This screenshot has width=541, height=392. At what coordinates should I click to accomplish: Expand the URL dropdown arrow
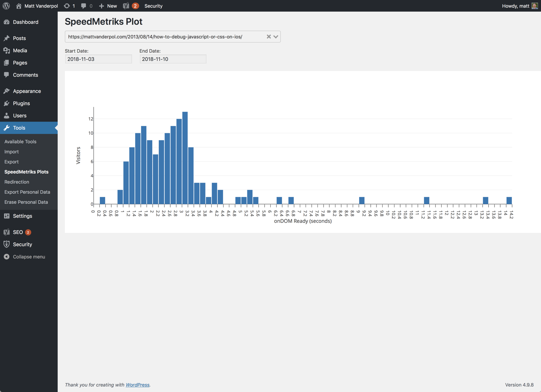(x=276, y=37)
